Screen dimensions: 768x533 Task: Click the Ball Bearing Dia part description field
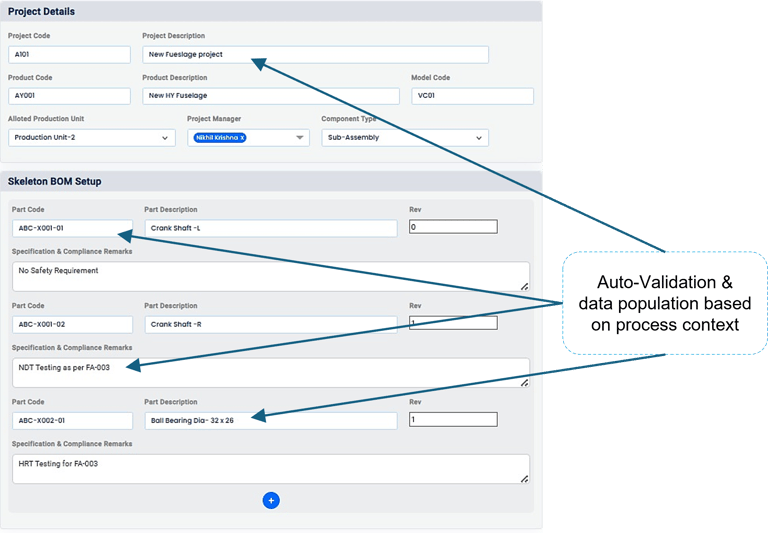(271, 420)
